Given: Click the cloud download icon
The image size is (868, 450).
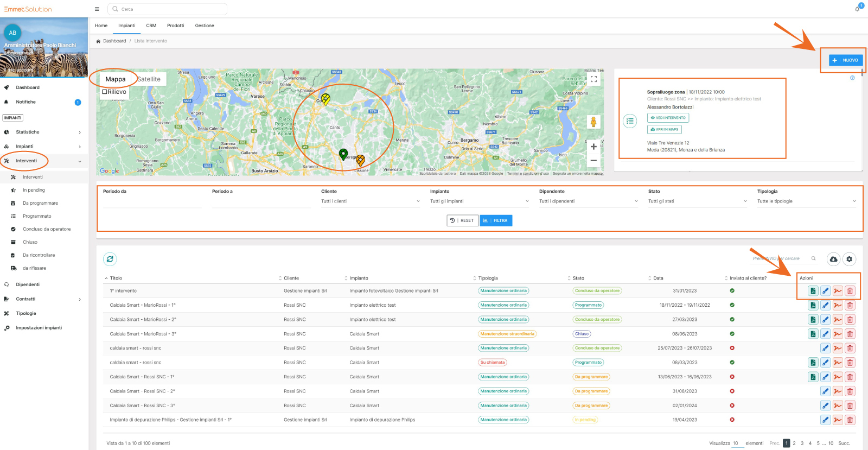Looking at the screenshot, I should tap(833, 259).
